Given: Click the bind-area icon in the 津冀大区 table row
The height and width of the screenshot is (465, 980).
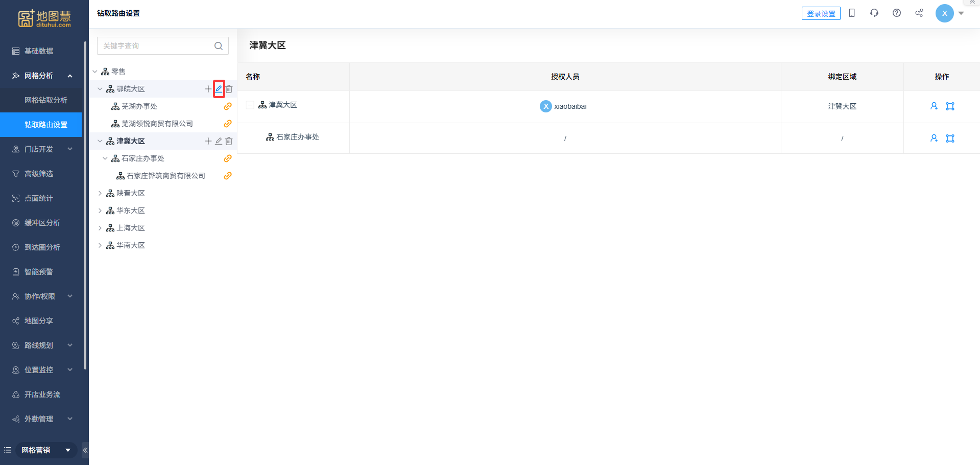Looking at the screenshot, I should coord(950,106).
